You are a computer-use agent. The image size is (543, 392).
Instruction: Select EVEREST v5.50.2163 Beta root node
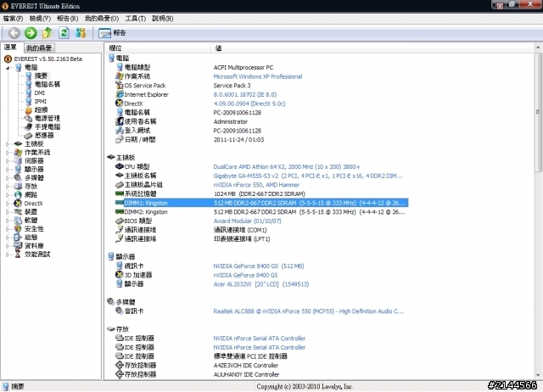tap(48, 59)
